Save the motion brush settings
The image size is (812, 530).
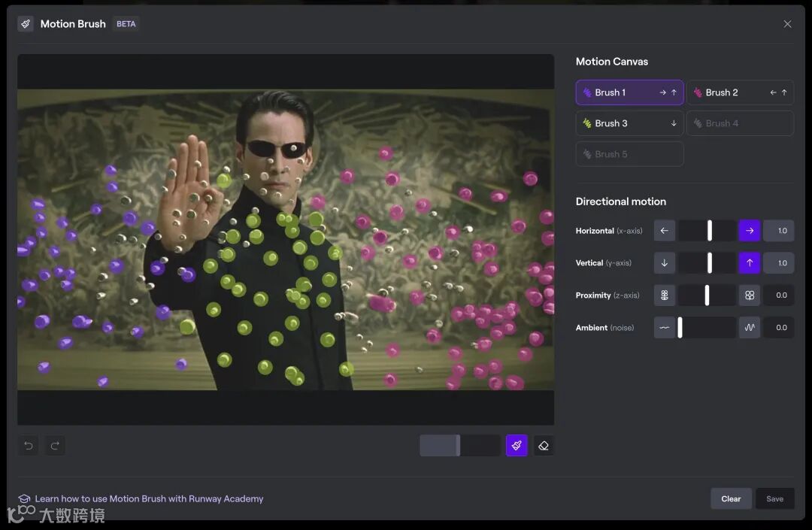tap(774, 499)
